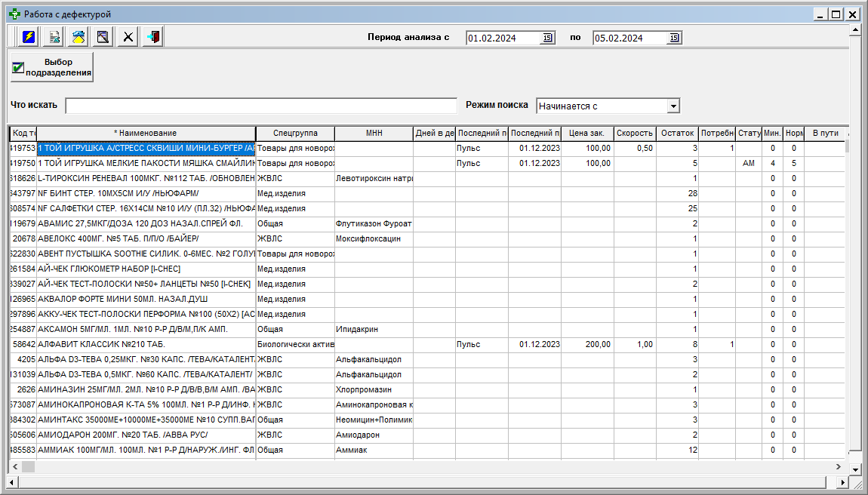The image size is (868, 495).
Task: Open the calendar for the end date 05.02.2024
Action: [x=674, y=38]
